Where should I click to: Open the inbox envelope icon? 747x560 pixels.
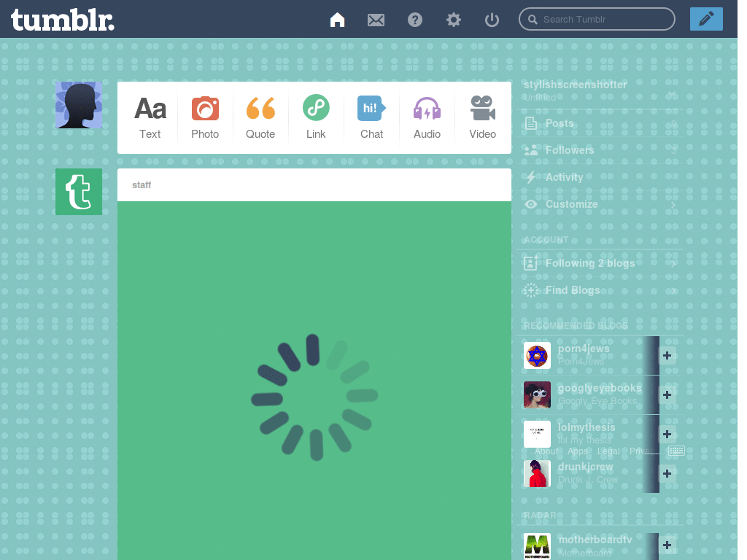[376, 20]
